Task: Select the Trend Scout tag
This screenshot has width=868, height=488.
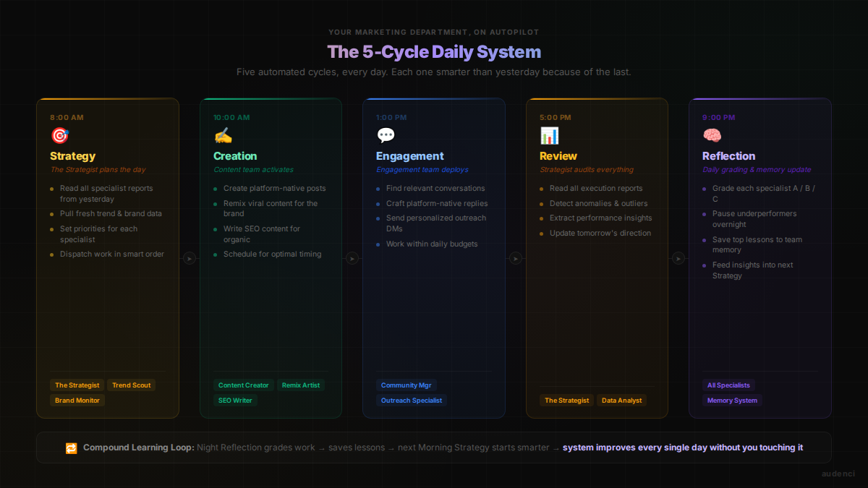Action: [x=131, y=385]
